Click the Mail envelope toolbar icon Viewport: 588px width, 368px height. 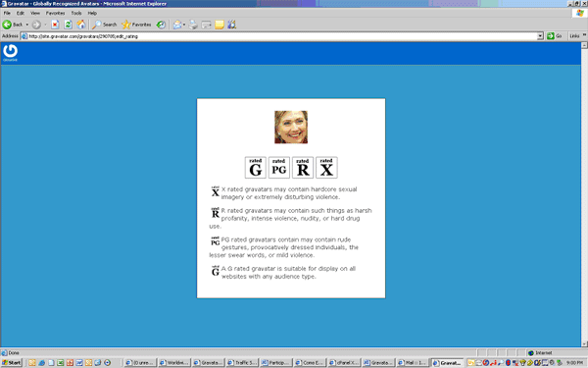(177, 25)
